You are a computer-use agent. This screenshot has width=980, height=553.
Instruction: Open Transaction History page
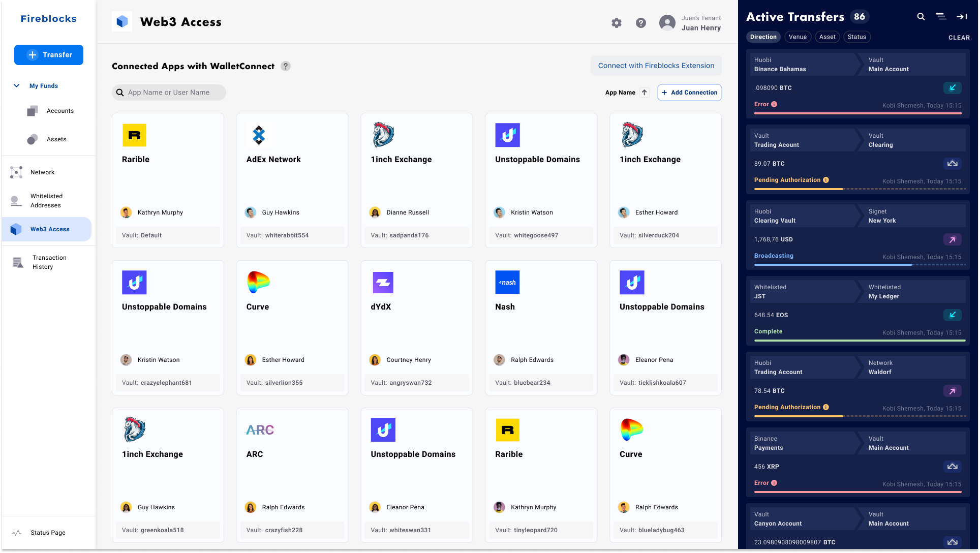coord(49,262)
